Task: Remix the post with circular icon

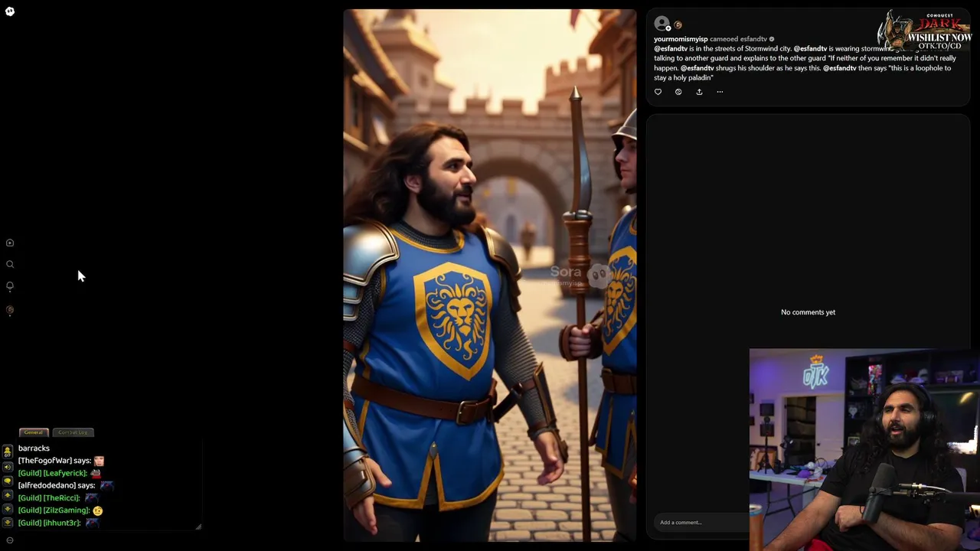Action: coord(678,92)
